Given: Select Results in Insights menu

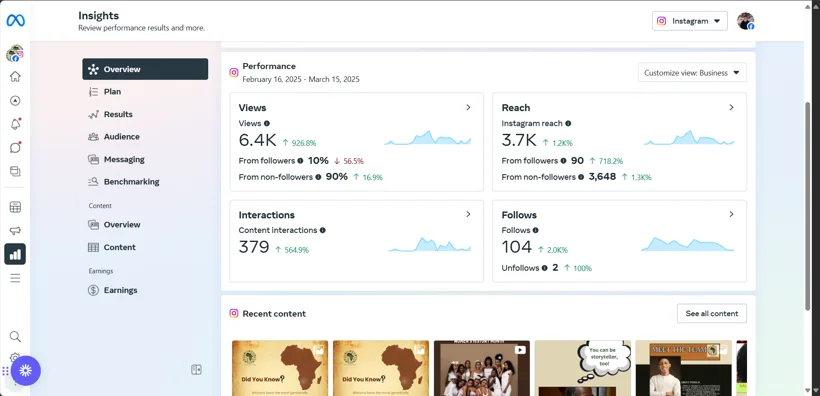Looking at the screenshot, I should 145,114.
